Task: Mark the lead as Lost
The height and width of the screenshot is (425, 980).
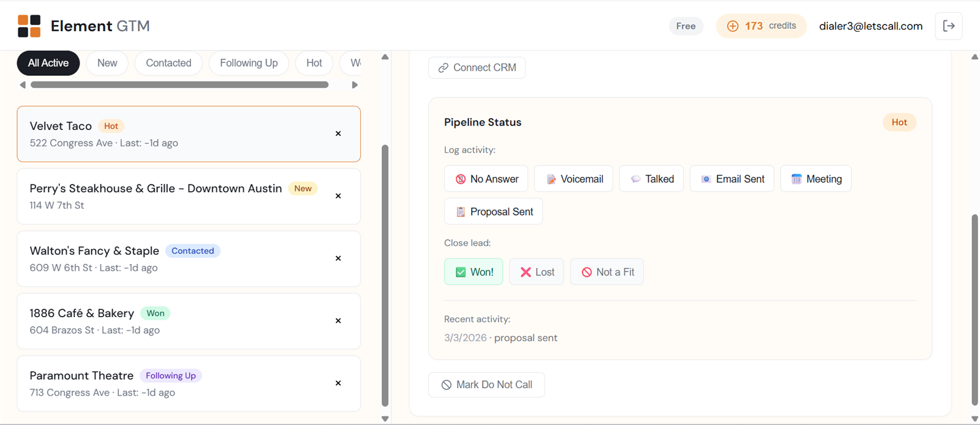Action: 537,272
